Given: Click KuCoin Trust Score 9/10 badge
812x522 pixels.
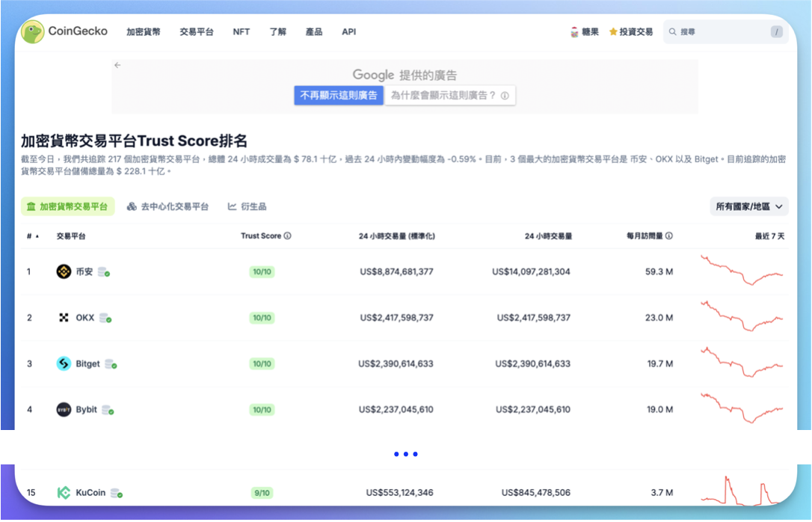Looking at the screenshot, I should tap(262, 493).
